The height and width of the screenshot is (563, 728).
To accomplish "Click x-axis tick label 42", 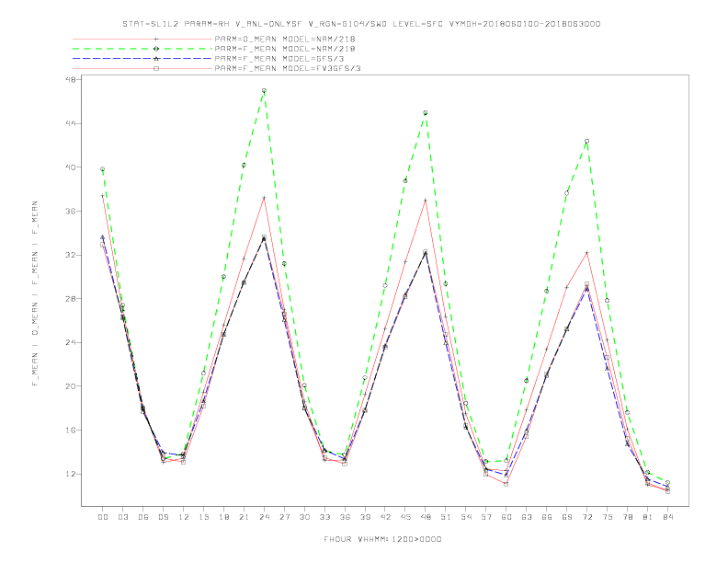I will (385, 517).
